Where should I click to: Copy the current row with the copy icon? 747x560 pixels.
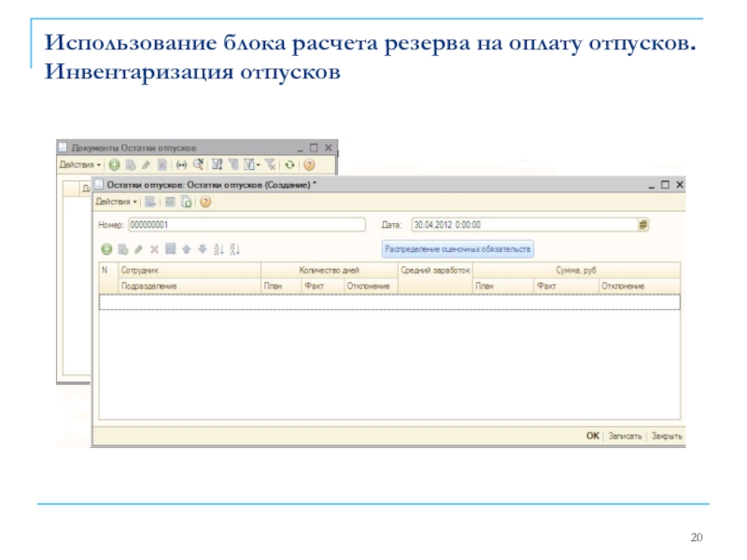(x=124, y=248)
